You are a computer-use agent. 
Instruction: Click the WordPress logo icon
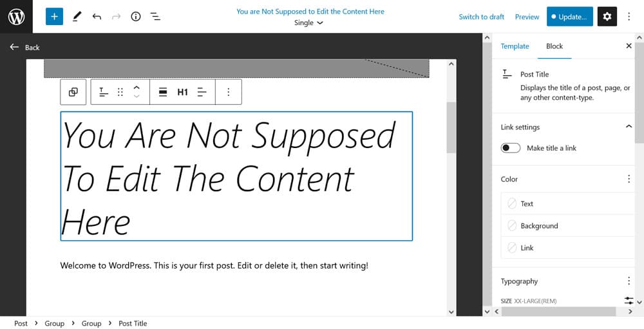16,17
